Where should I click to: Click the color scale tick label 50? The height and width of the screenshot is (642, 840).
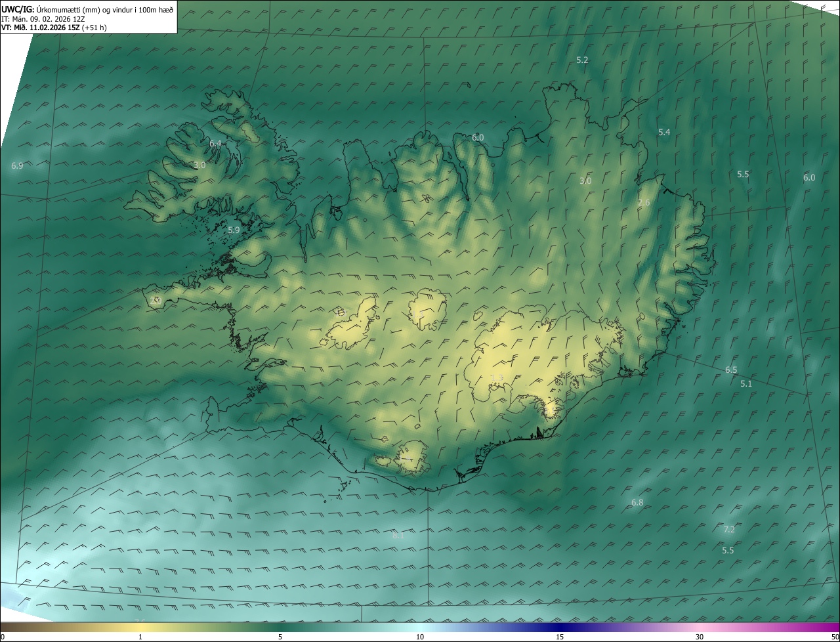(x=835, y=637)
